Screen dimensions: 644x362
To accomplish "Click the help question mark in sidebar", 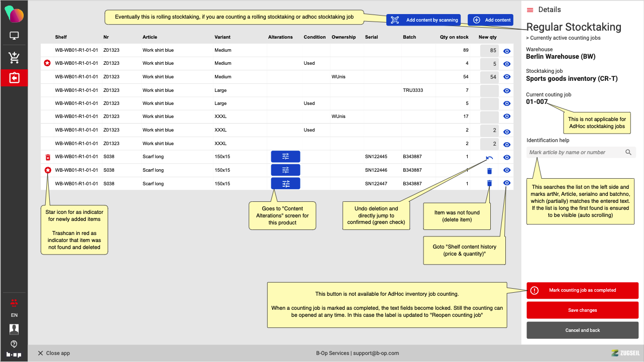I will pyautogui.click(x=14, y=344).
